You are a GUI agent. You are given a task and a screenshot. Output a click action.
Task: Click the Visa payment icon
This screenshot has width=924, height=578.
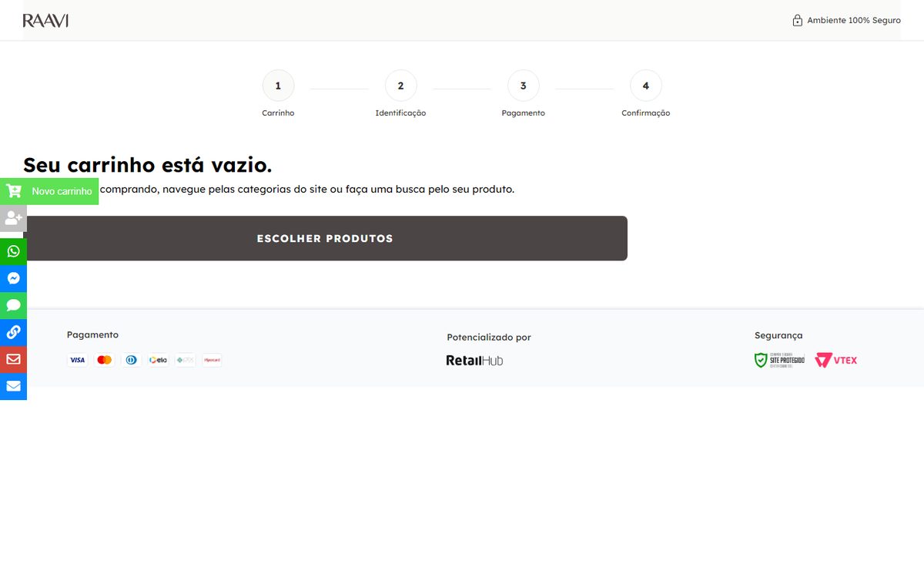[77, 360]
